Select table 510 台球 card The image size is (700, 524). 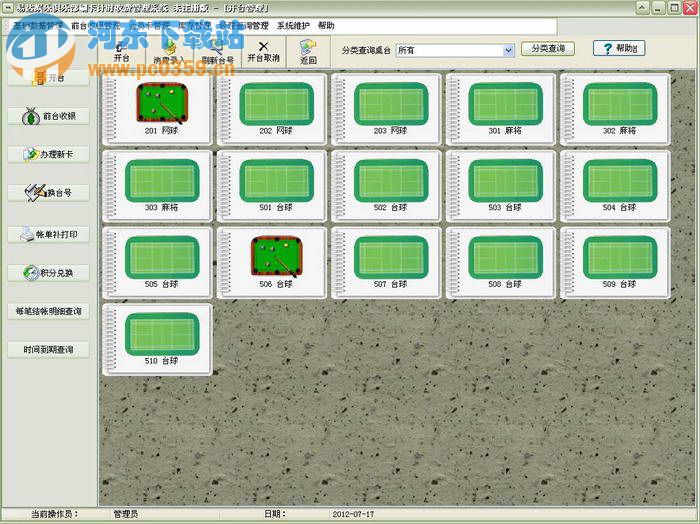[157, 340]
